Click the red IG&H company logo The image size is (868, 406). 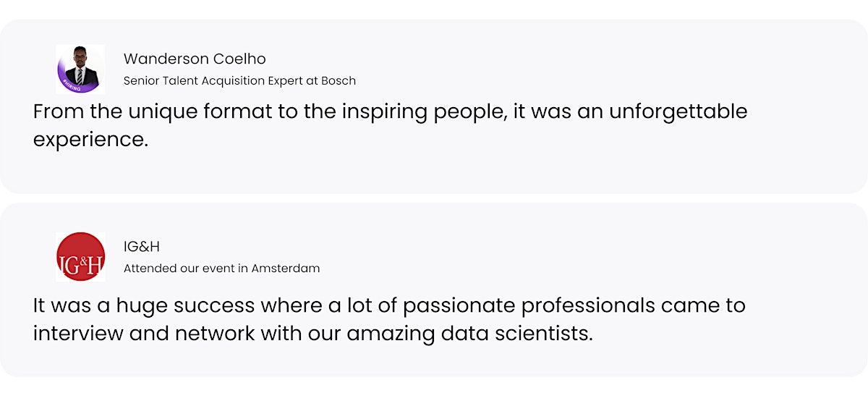[80, 257]
